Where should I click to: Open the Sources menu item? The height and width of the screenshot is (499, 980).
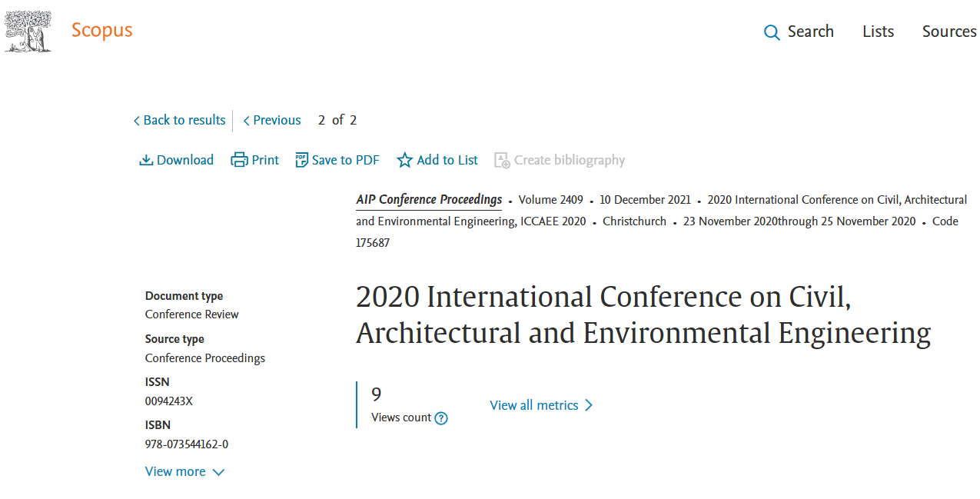click(949, 32)
